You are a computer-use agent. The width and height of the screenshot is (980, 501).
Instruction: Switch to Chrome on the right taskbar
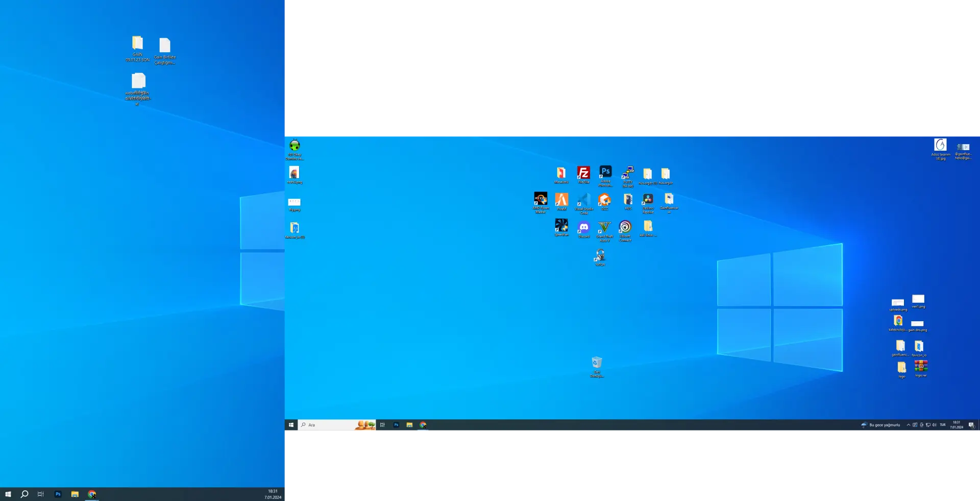pos(423,425)
